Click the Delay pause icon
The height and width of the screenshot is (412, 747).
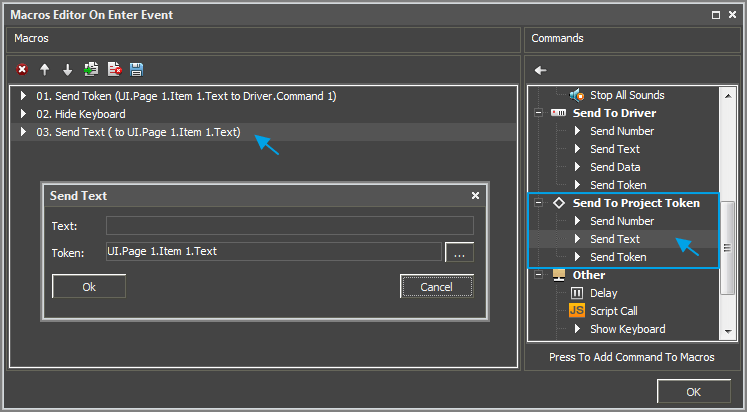577,293
